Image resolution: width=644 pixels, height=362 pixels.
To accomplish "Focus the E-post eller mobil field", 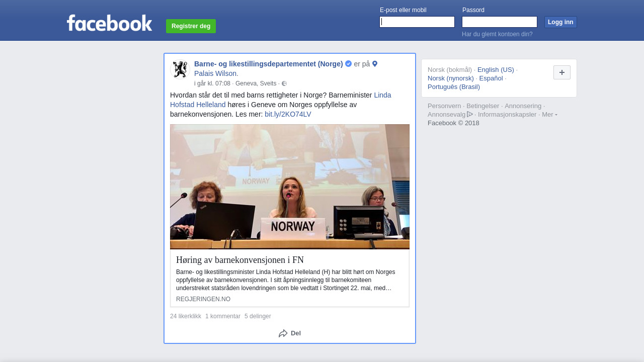I will click(417, 22).
